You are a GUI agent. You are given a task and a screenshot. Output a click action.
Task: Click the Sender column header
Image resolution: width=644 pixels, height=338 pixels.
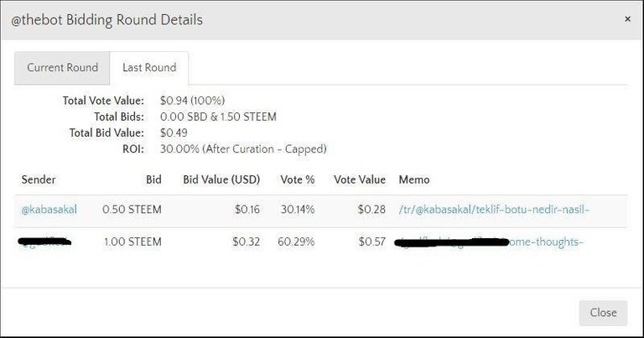tap(39, 179)
